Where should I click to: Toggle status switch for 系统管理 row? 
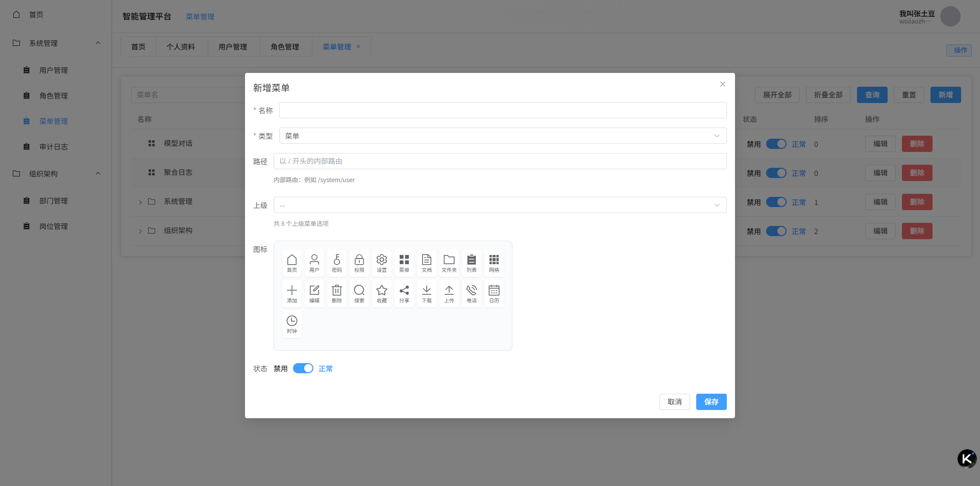click(x=776, y=202)
